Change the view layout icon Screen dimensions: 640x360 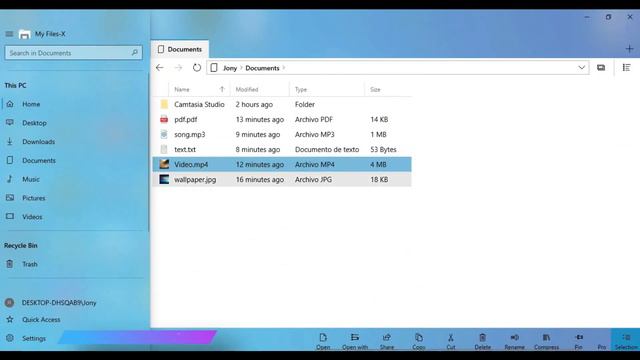pyautogui.click(x=627, y=68)
